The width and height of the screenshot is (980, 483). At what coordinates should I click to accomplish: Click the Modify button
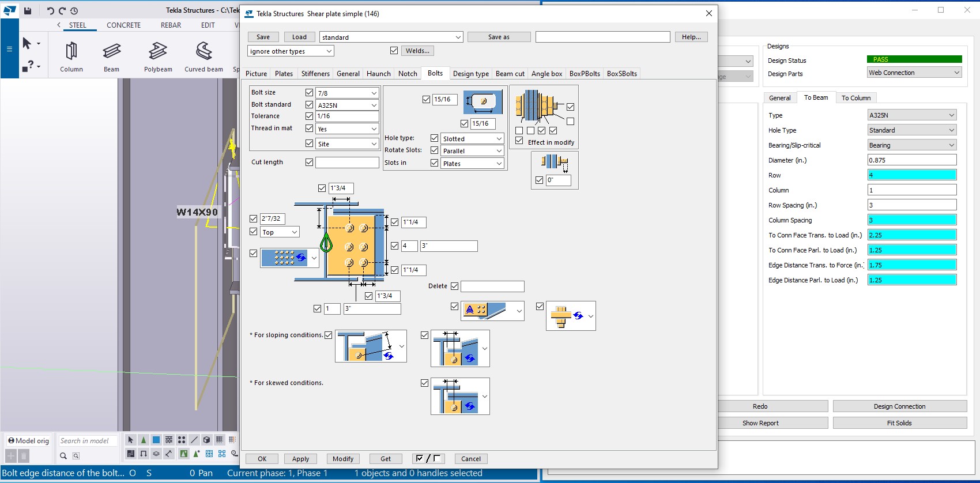coord(343,459)
